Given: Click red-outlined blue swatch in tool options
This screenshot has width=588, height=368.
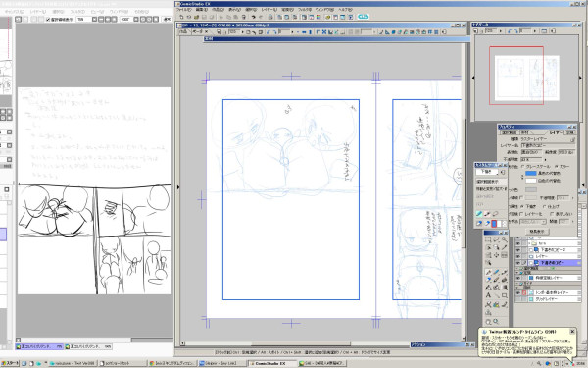Looking at the screenshot, I should point(494,224).
